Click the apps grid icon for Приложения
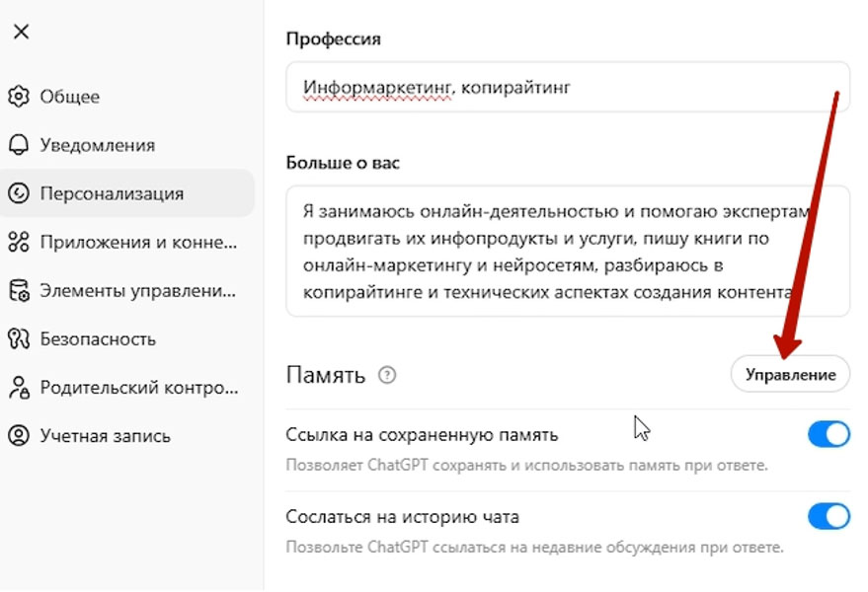 [x=19, y=242]
